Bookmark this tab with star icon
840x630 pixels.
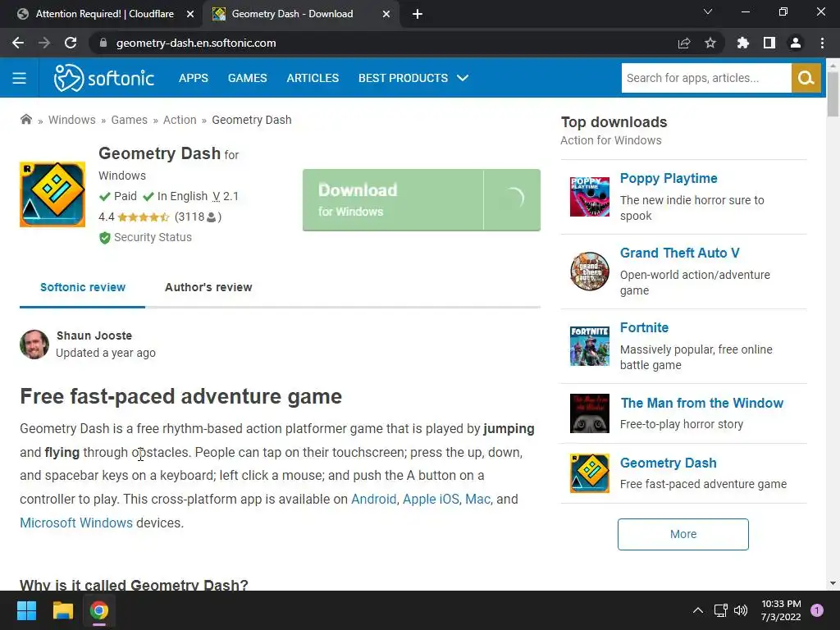710,43
